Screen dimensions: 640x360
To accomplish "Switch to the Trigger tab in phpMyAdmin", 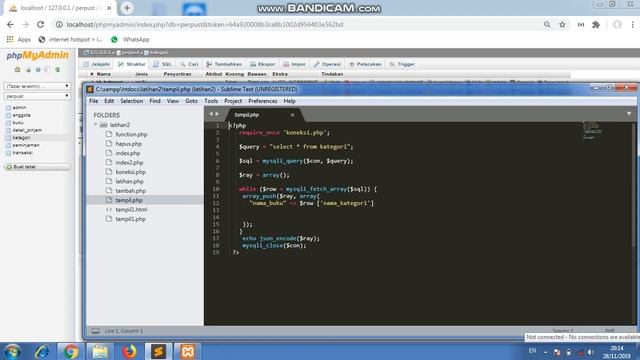I will click(x=402, y=64).
